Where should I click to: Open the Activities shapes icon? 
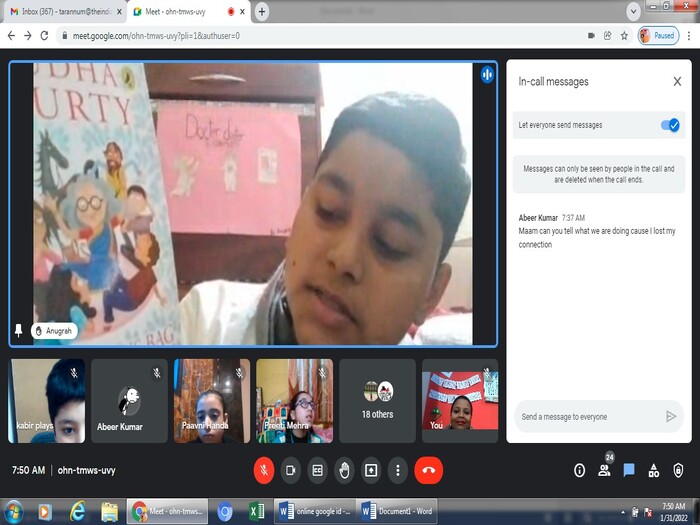pos(654,470)
